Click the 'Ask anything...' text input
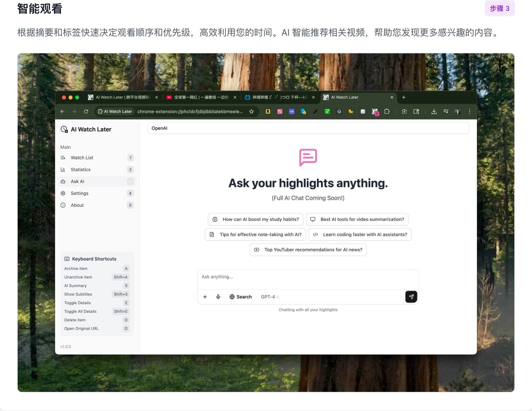The height and width of the screenshot is (411, 532). [x=308, y=277]
